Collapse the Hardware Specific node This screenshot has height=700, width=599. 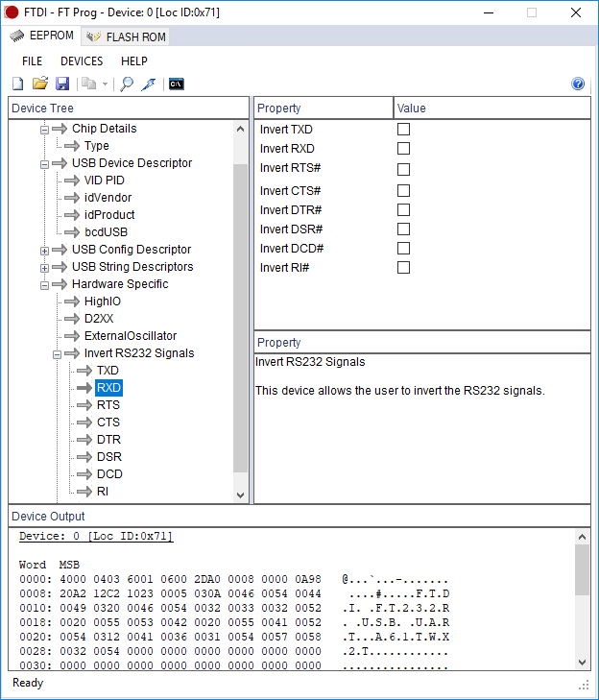point(44,286)
